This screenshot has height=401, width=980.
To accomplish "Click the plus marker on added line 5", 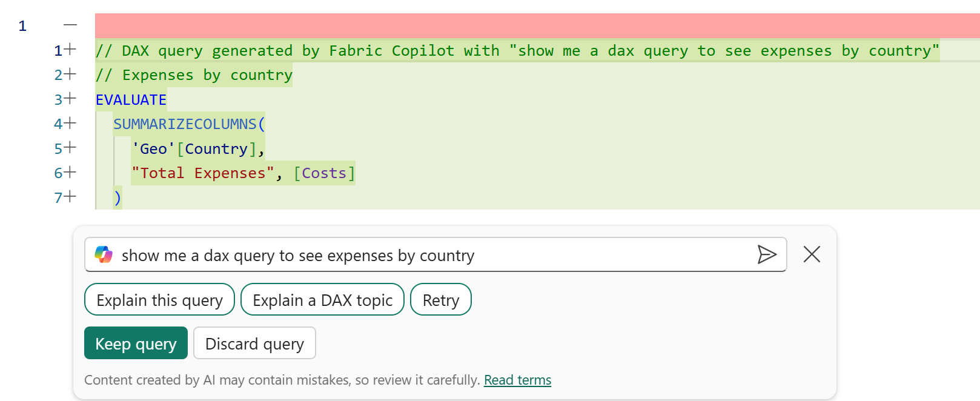I will coord(70,148).
